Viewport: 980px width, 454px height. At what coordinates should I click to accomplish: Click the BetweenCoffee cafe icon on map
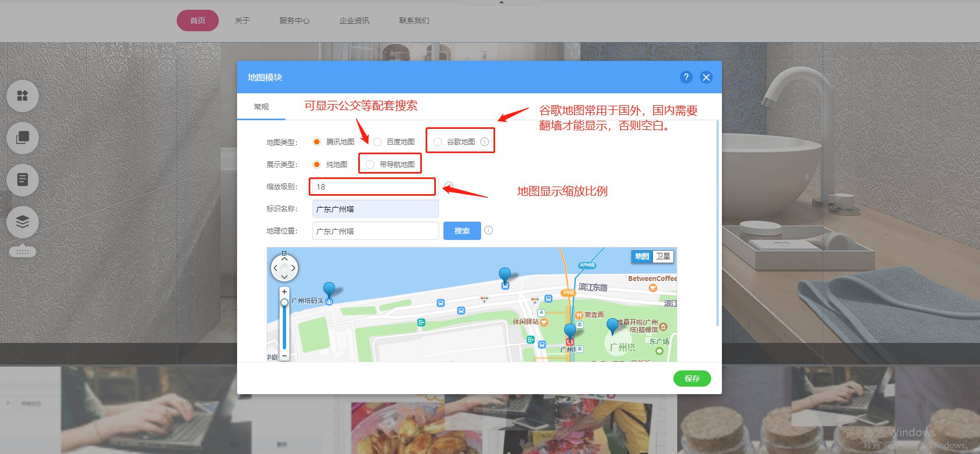coord(653,287)
